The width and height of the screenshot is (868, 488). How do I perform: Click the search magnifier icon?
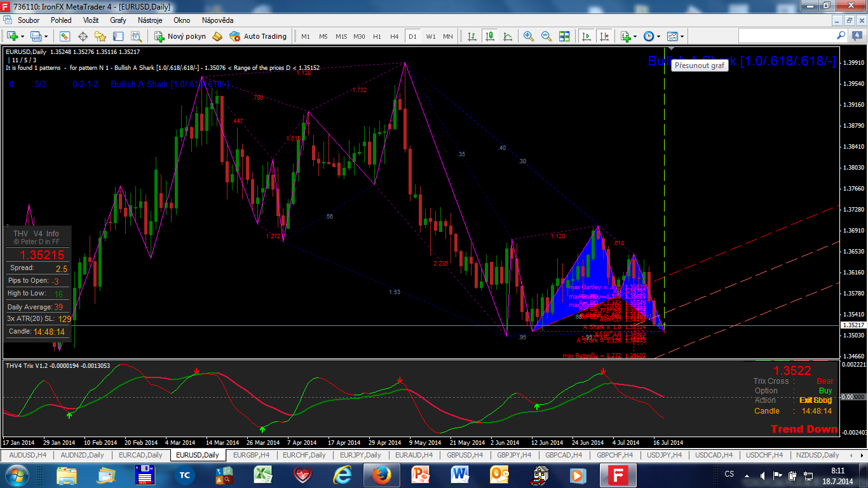click(x=841, y=36)
